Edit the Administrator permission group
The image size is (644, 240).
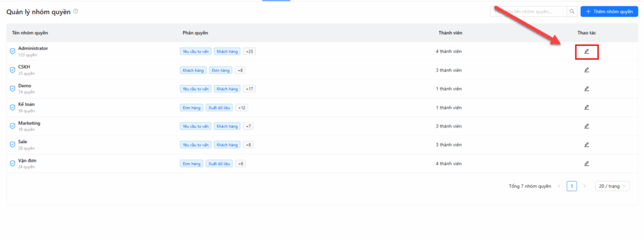coord(586,52)
